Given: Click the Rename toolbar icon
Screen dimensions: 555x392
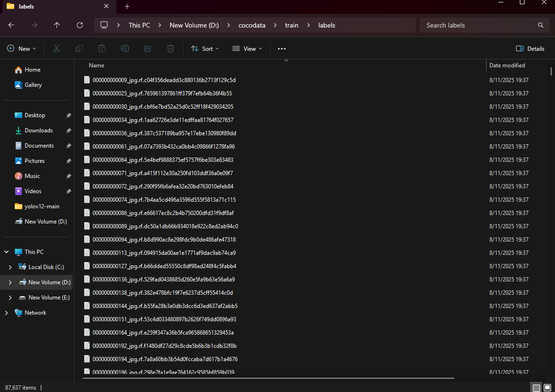Looking at the screenshot, I should [x=125, y=49].
